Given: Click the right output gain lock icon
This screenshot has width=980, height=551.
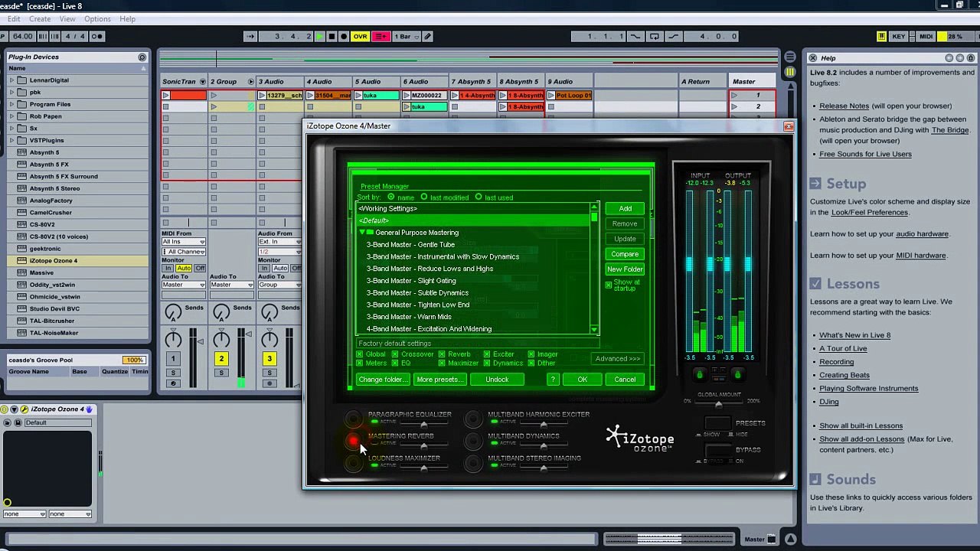Looking at the screenshot, I should (737, 374).
